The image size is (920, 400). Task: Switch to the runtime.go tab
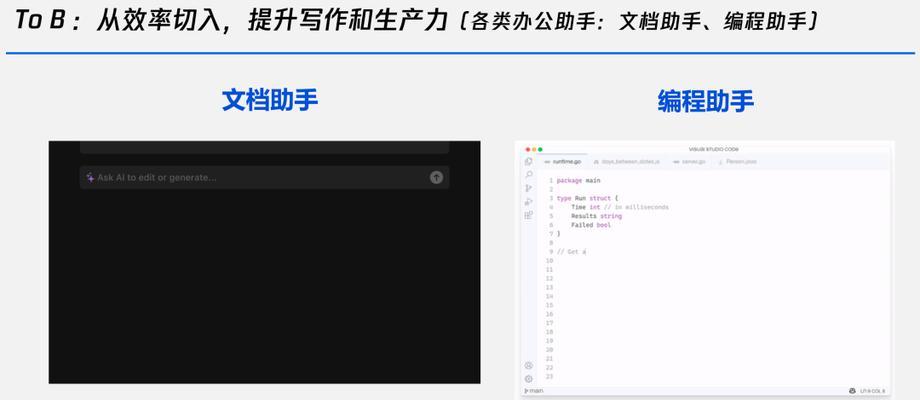point(563,161)
